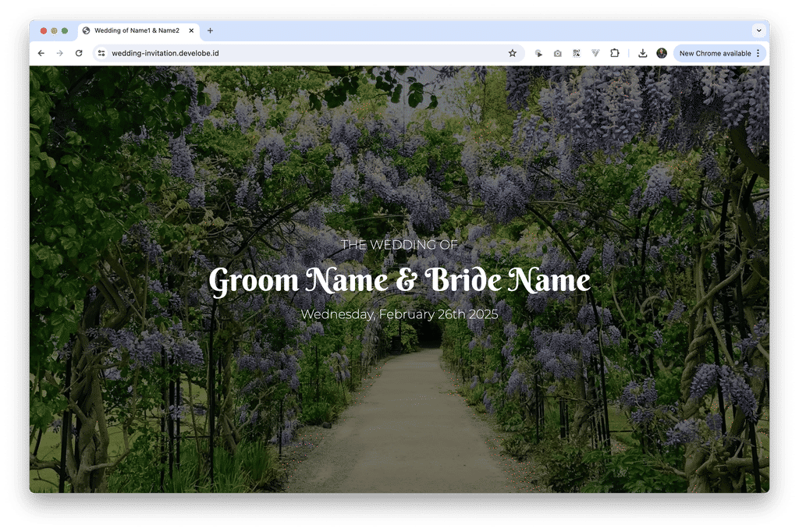799x532 pixels.
Task: Open the Chrome three-dot menu
Action: (758, 53)
